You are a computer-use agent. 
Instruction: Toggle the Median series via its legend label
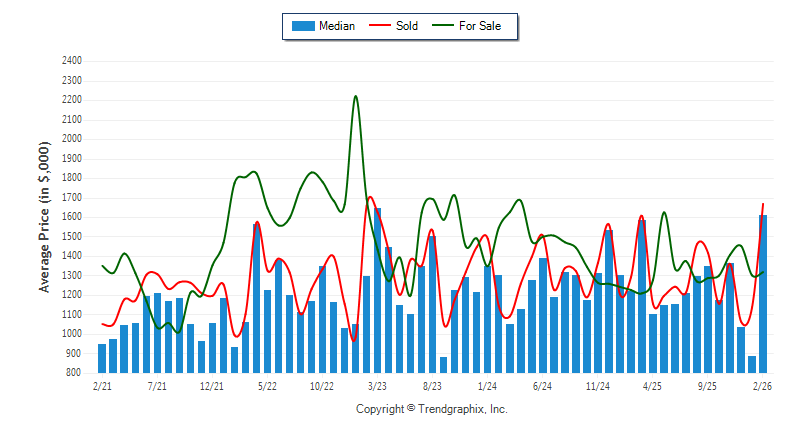pos(336,26)
